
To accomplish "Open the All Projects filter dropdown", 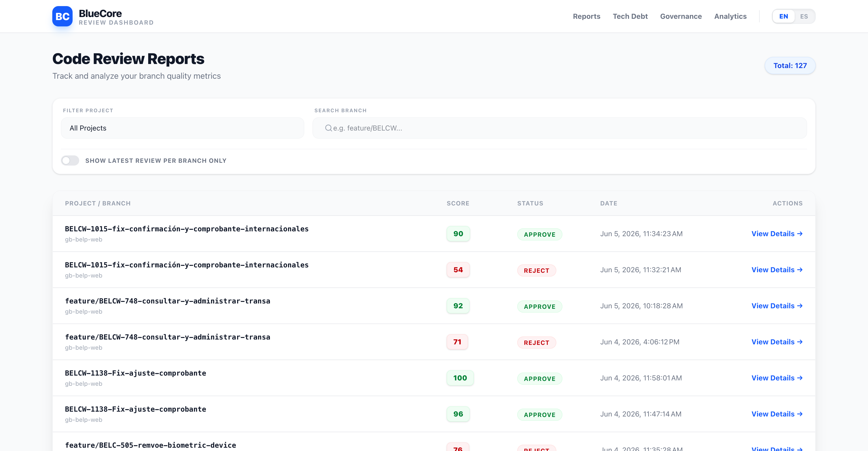I will coord(182,128).
